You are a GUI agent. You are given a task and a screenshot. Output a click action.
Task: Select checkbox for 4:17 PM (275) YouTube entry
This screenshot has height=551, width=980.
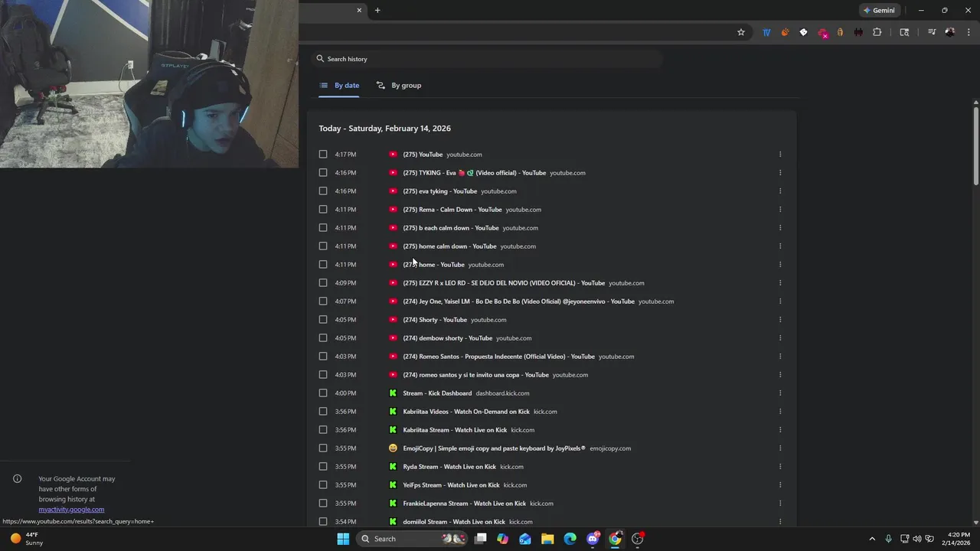point(323,154)
